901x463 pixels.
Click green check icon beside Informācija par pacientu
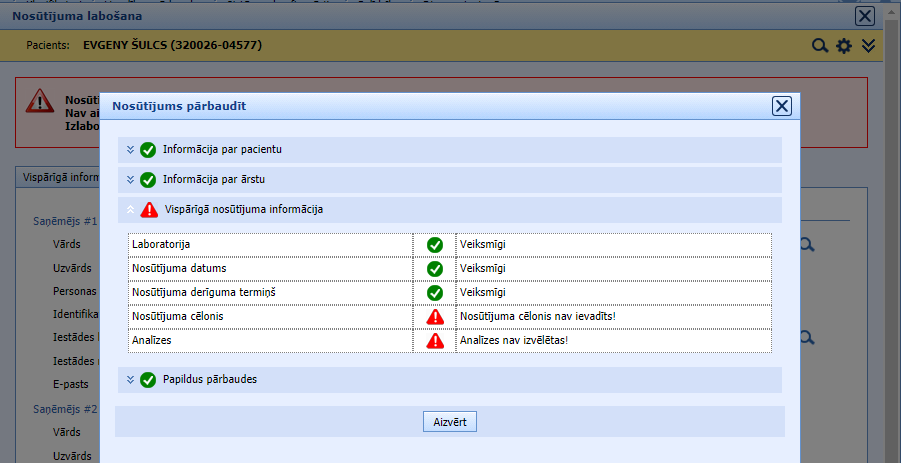coord(148,150)
